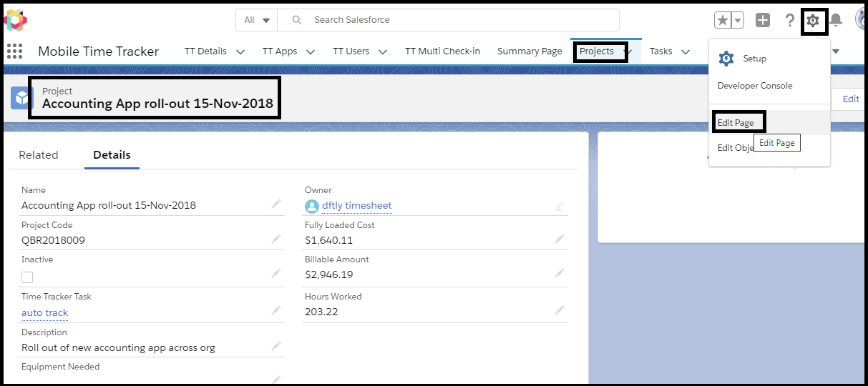The width and height of the screenshot is (868, 386).
Task: Click the Project cube record icon
Action: click(22, 98)
